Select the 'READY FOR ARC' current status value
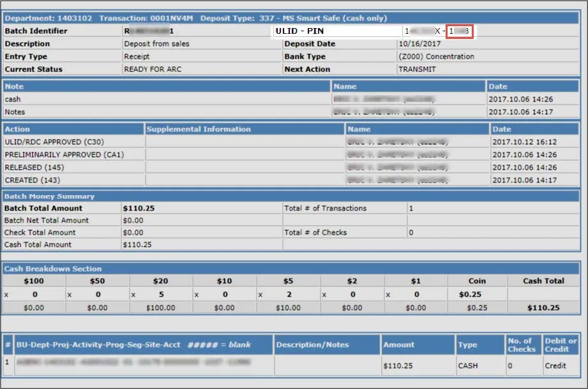This screenshot has height=389, width=588. click(x=153, y=70)
